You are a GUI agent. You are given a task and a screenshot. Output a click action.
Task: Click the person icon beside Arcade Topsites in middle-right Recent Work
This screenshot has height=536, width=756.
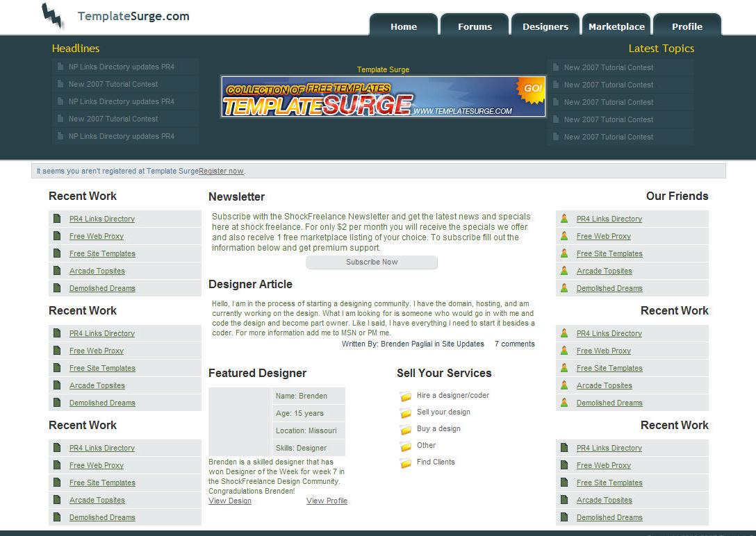(564, 385)
